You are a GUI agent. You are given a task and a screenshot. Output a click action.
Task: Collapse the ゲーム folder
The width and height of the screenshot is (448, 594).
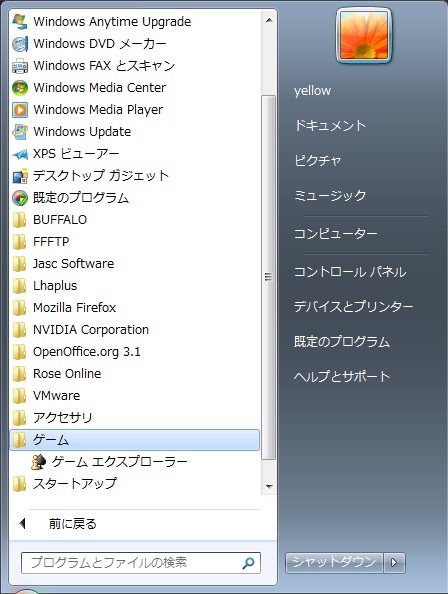134,440
